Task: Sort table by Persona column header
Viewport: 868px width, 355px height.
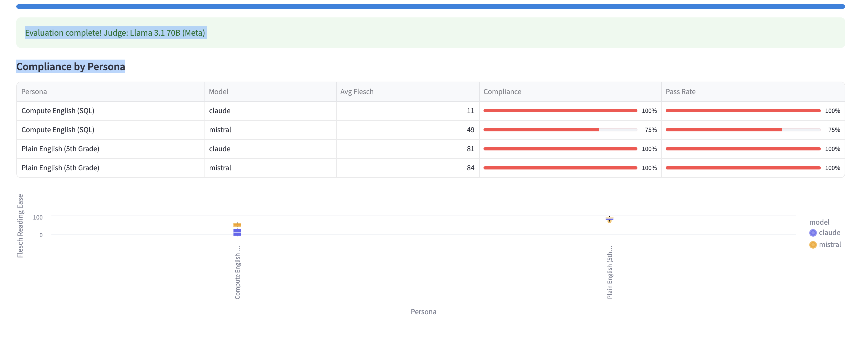Action: tap(34, 92)
